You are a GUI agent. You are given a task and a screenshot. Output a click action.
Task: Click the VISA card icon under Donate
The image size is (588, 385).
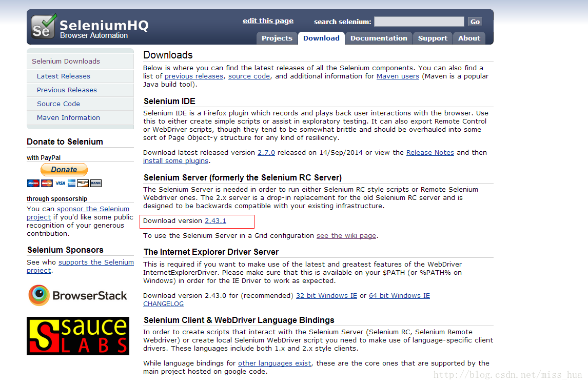60,183
